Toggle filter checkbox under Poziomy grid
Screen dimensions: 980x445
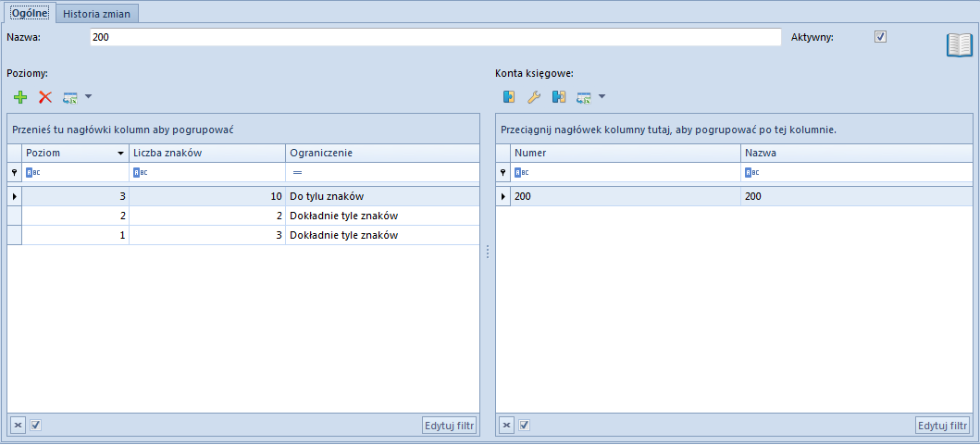pos(35,425)
